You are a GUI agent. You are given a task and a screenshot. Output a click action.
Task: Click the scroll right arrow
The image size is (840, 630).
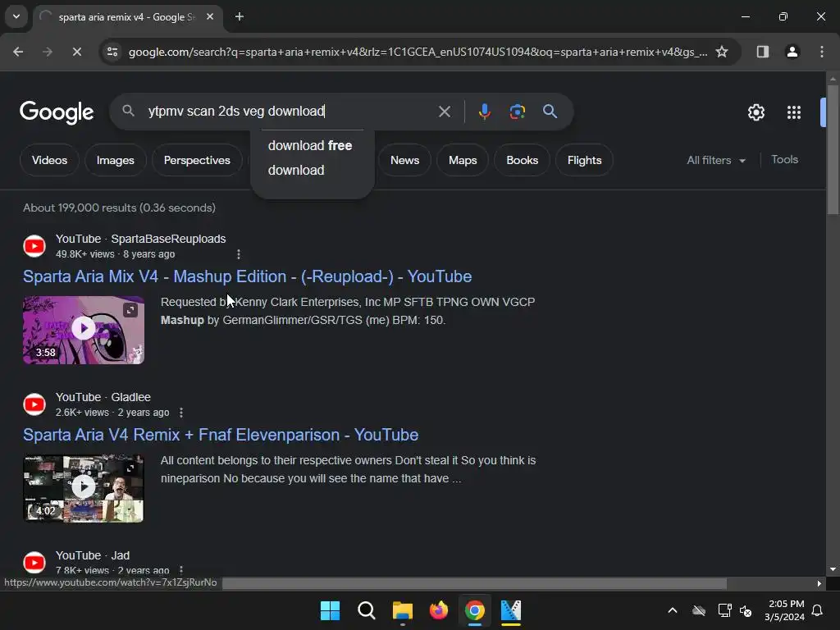[819, 583]
